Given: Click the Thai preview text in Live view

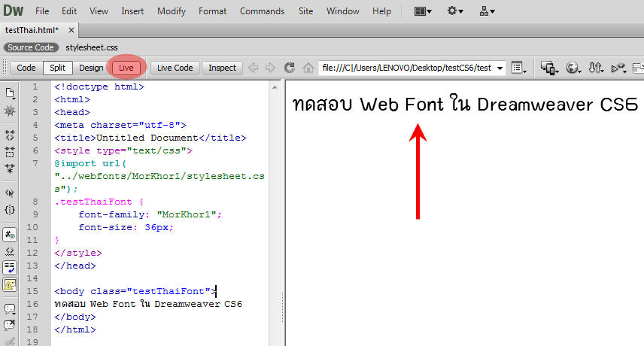Looking at the screenshot, I should [x=465, y=105].
